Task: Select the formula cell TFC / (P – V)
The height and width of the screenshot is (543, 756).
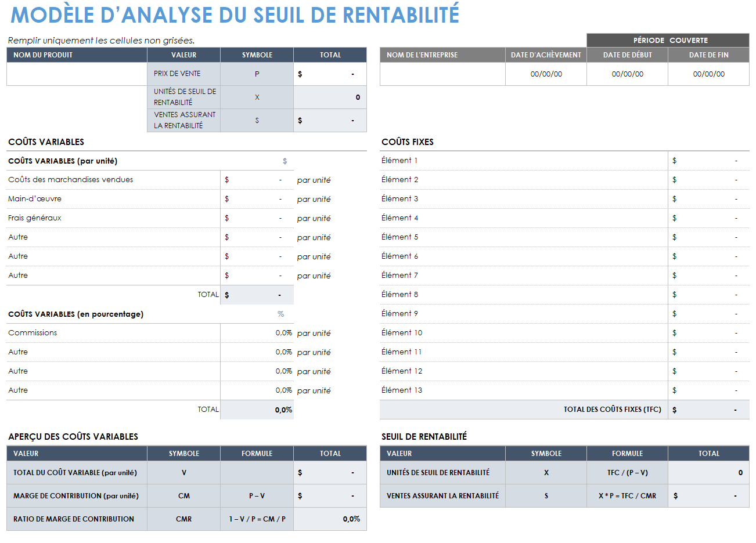Action: pyautogui.click(x=627, y=473)
